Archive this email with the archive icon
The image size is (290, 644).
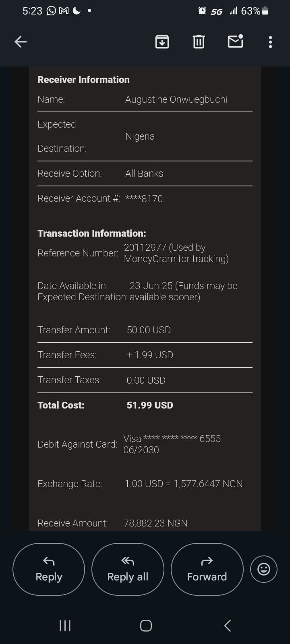pos(162,41)
